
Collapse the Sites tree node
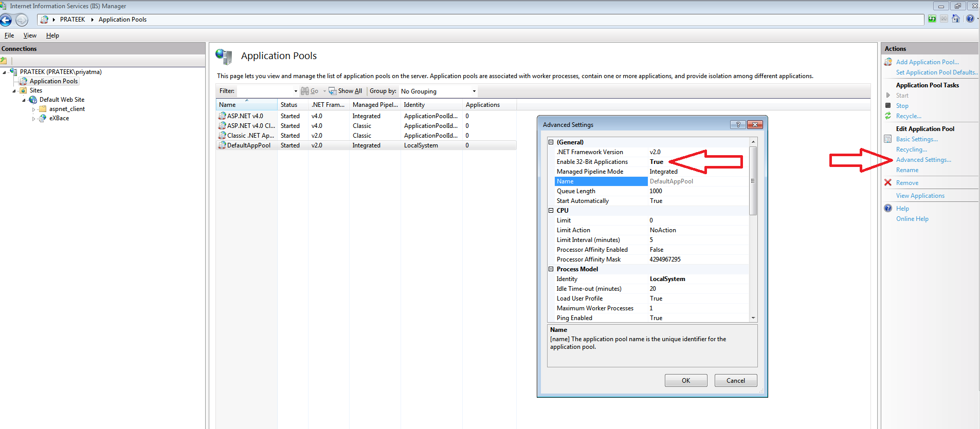(x=14, y=91)
